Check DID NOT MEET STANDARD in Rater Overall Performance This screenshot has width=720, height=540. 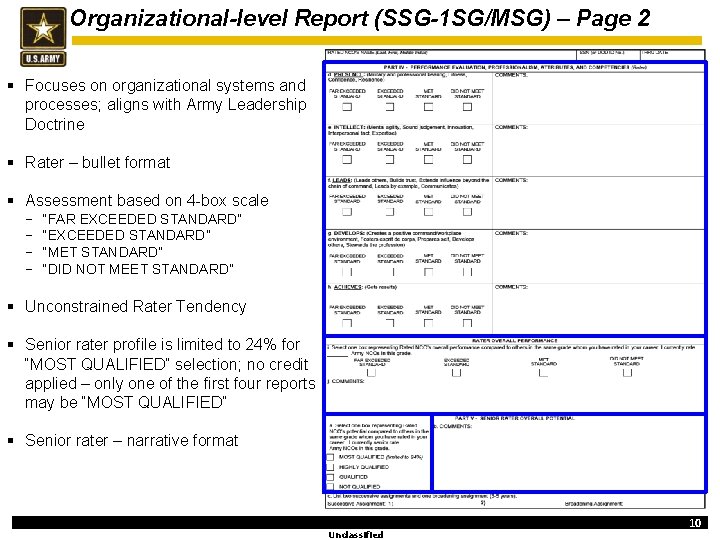(627, 373)
